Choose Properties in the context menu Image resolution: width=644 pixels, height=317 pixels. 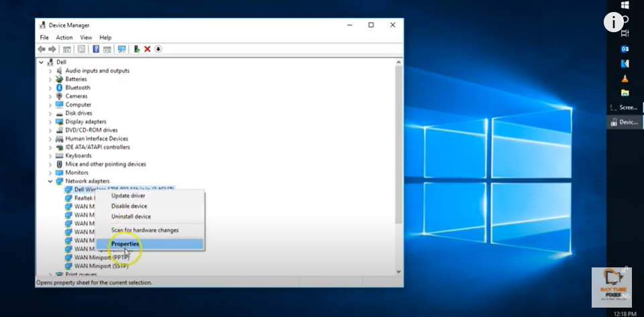tap(125, 244)
